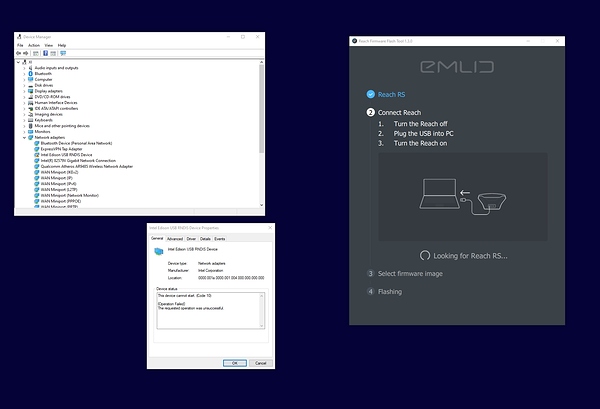Viewport: 600px width, 409px height.
Task: Expand the Disk drives category
Action: [24, 85]
